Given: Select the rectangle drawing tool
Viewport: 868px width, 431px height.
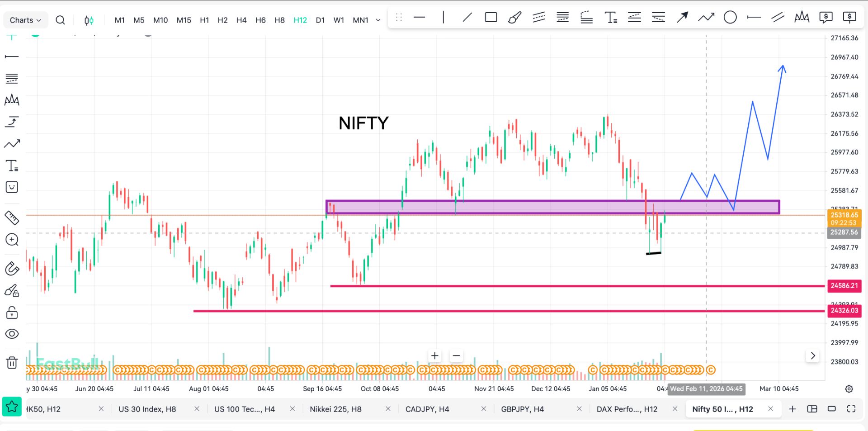Looking at the screenshot, I should tap(491, 18).
